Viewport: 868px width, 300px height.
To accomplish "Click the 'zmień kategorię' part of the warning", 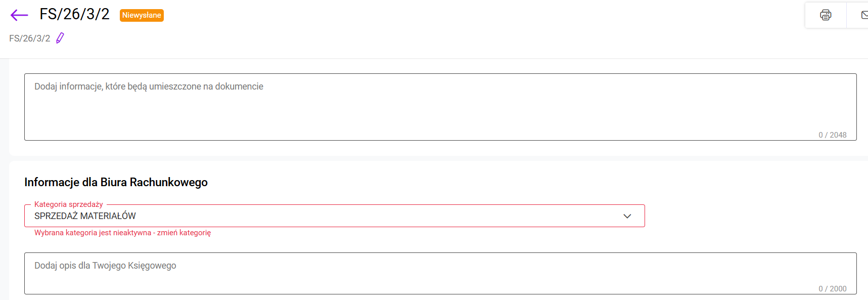I will 184,233.
